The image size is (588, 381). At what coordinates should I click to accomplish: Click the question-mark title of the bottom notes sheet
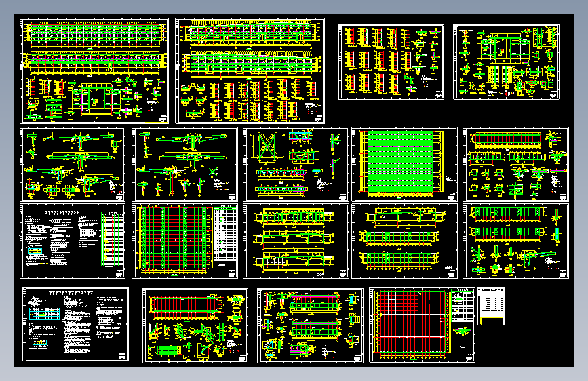pyautogui.click(x=71, y=292)
